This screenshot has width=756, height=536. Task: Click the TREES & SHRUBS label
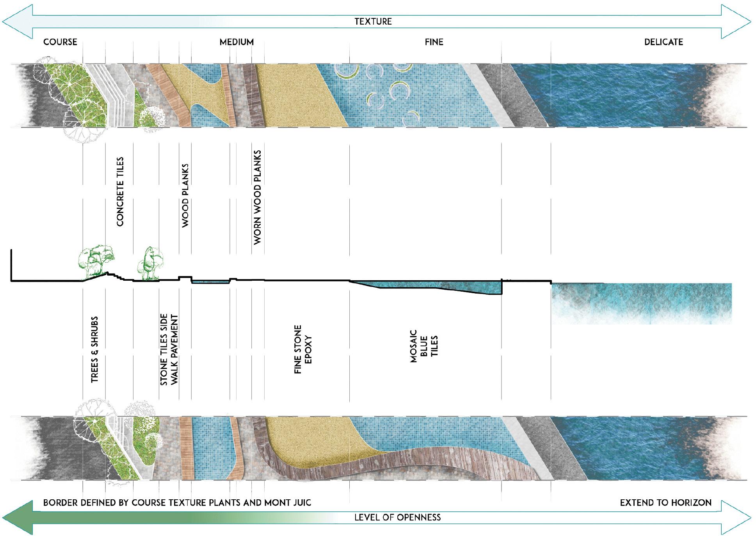(94, 349)
